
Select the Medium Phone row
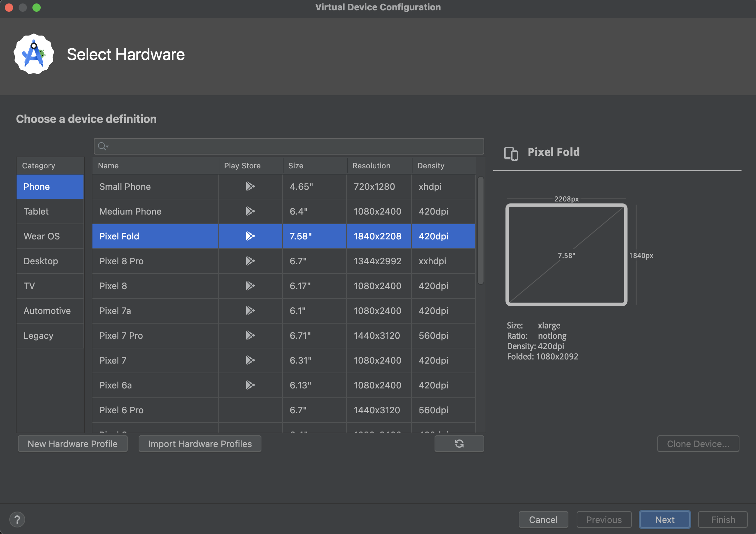pyautogui.click(x=285, y=211)
